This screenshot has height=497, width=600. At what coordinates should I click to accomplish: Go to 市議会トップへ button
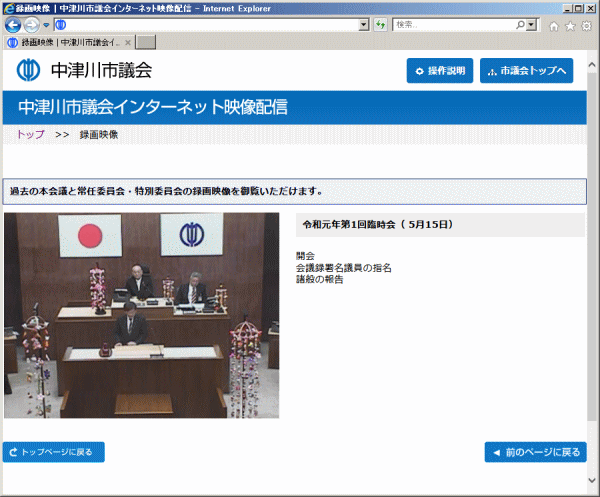click(x=527, y=70)
